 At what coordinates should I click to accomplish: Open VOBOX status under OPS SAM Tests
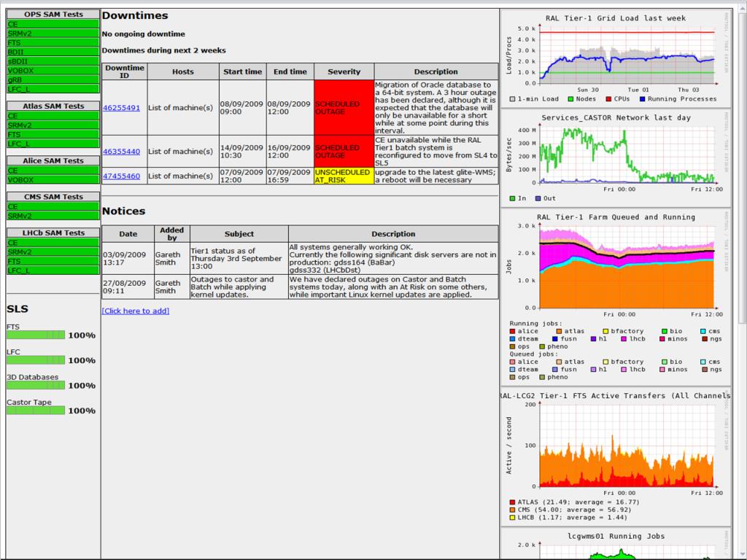pyautogui.click(x=53, y=71)
